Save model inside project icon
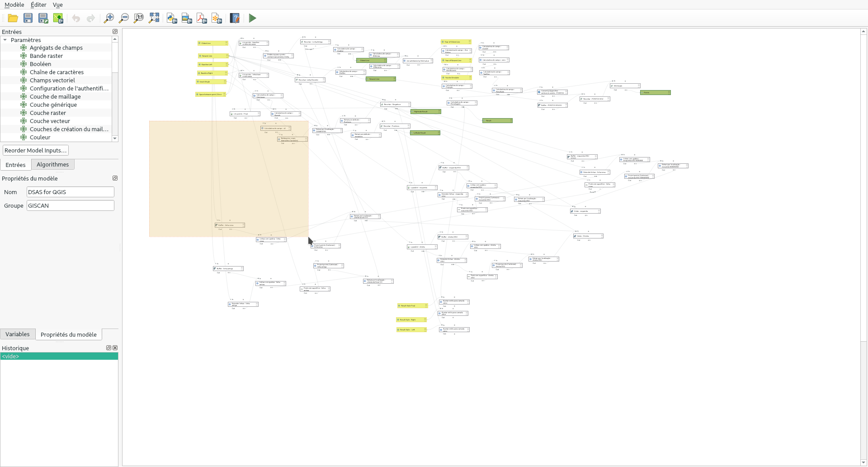868x467 pixels. pyautogui.click(x=58, y=18)
